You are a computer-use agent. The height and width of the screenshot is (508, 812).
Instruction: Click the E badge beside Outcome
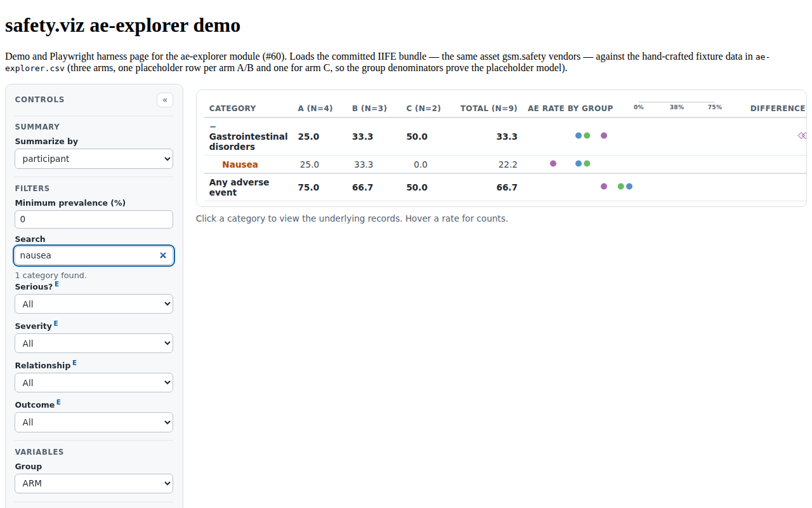pyautogui.click(x=59, y=402)
